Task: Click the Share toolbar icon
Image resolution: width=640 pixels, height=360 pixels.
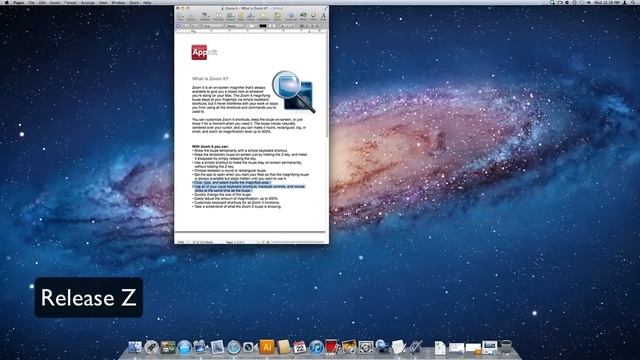Action: [x=278, y=16]
